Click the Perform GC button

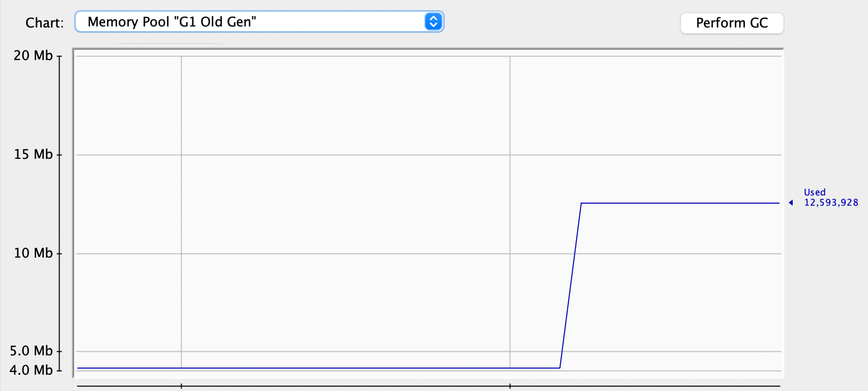pyautogui.click(x=732, y=23)
